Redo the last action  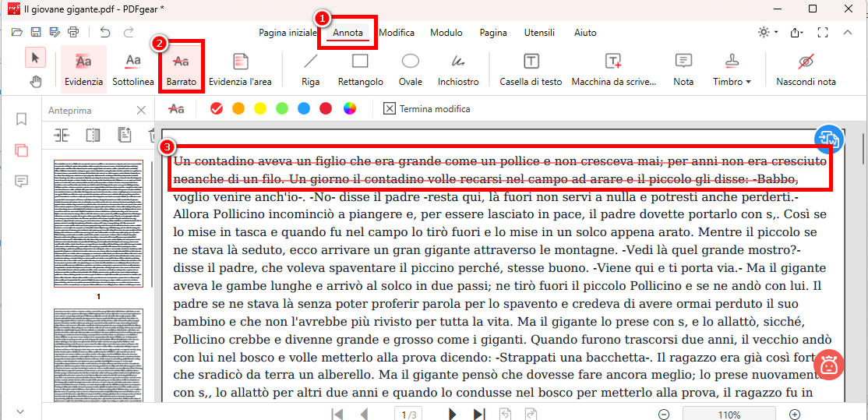tap(129, 32)
